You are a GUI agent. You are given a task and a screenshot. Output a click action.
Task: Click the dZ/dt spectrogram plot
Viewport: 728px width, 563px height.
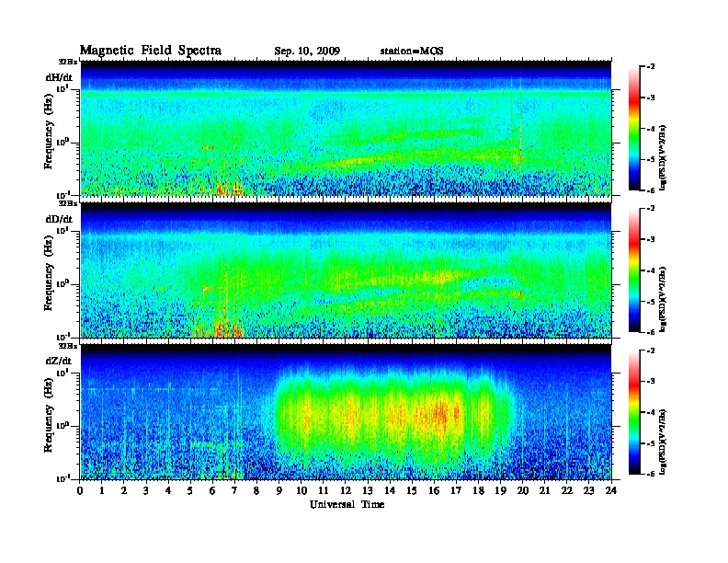tap(346, 412)
